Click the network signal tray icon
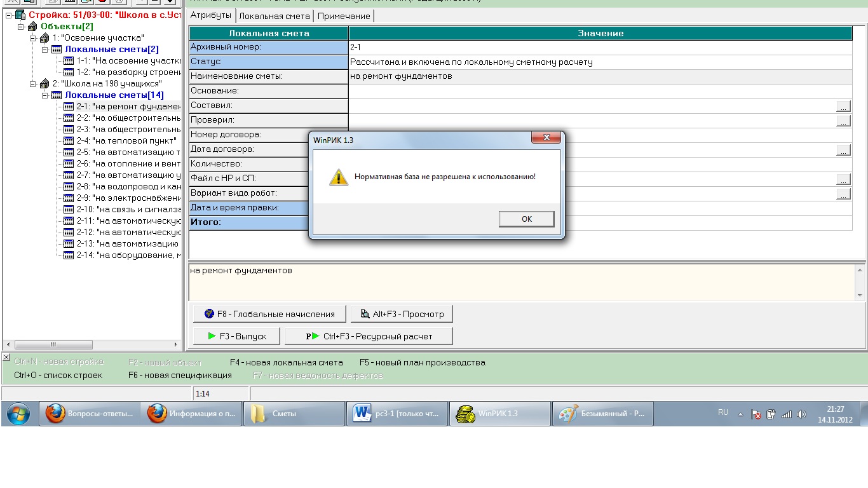 tap(787, 414)
